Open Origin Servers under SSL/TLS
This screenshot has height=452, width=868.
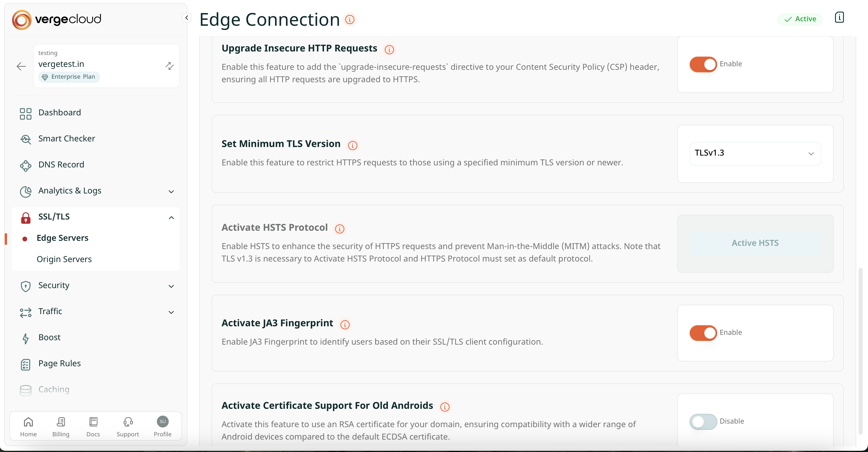(64, 259)
